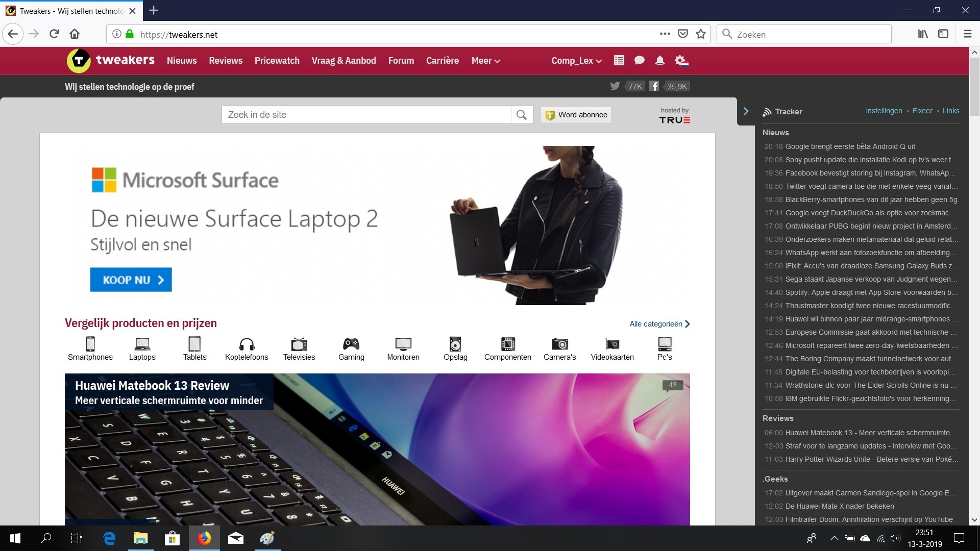Open Laptops category icon
The height and width of the screenshot is (551, 980).
pos(142,344)
